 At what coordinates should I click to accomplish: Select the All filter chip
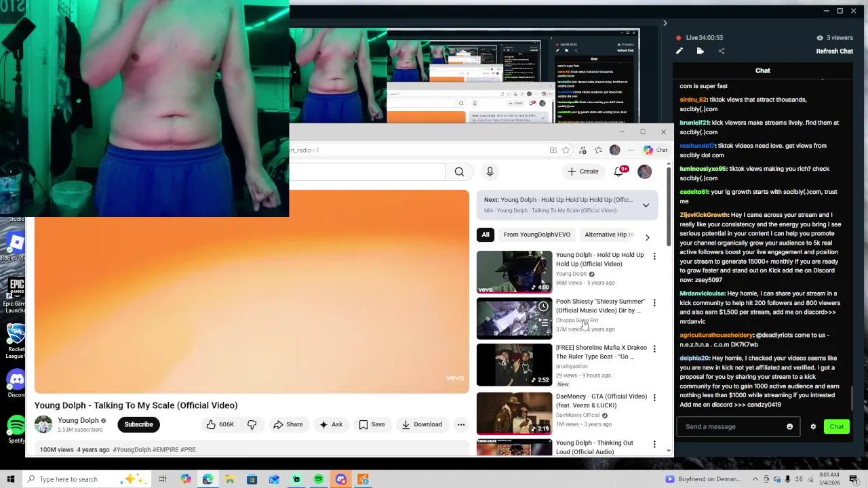(486, 235)
